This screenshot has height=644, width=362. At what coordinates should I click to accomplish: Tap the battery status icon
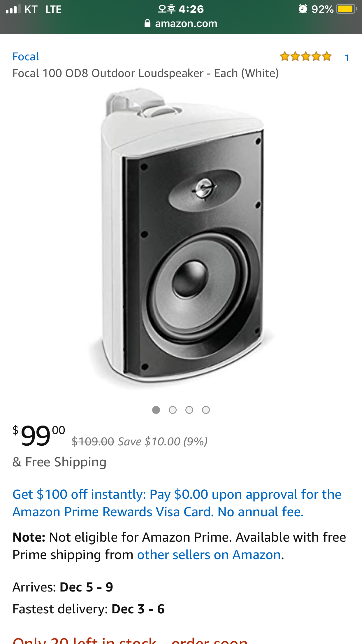(x=346, y=9)
